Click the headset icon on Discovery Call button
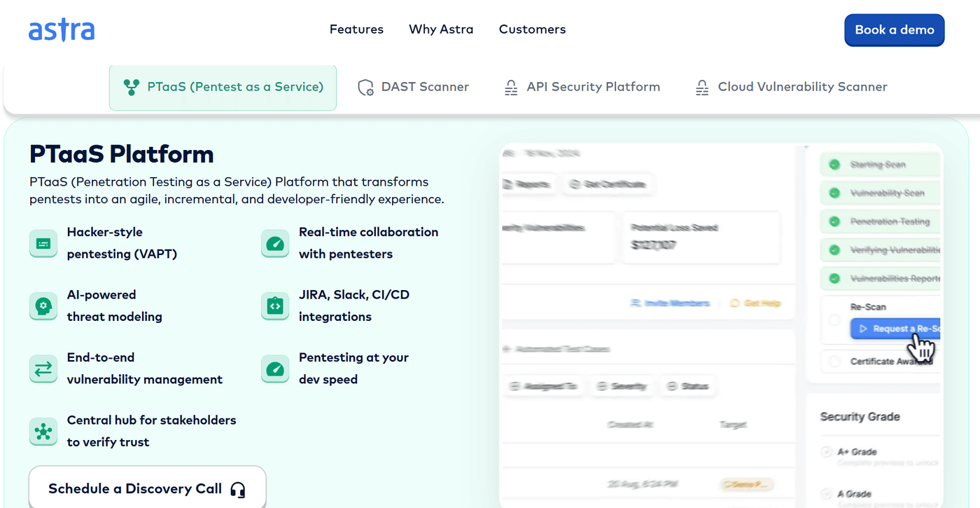Viewport: 980px width, 508px height. tap(238, 490)
